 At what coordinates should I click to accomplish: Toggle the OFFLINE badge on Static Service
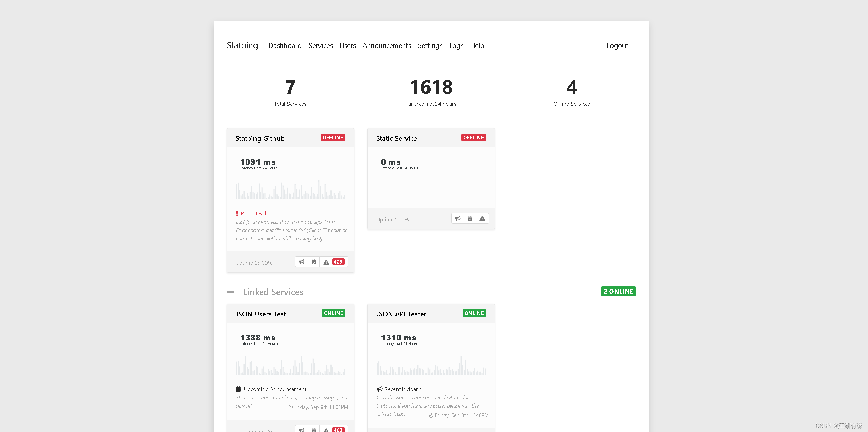473,138
